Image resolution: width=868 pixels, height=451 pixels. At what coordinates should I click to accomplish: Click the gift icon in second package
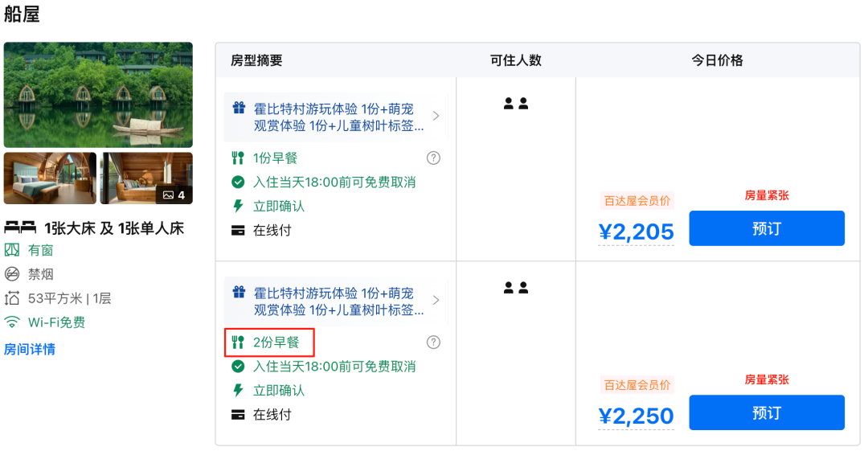tap(239, 292)
